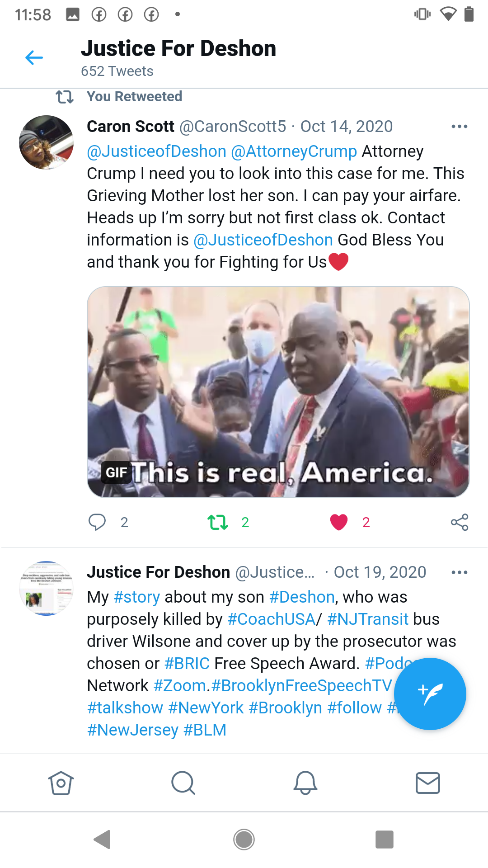
Task: Play the 'This is real, America' GIF
Action: click(278, 392)
